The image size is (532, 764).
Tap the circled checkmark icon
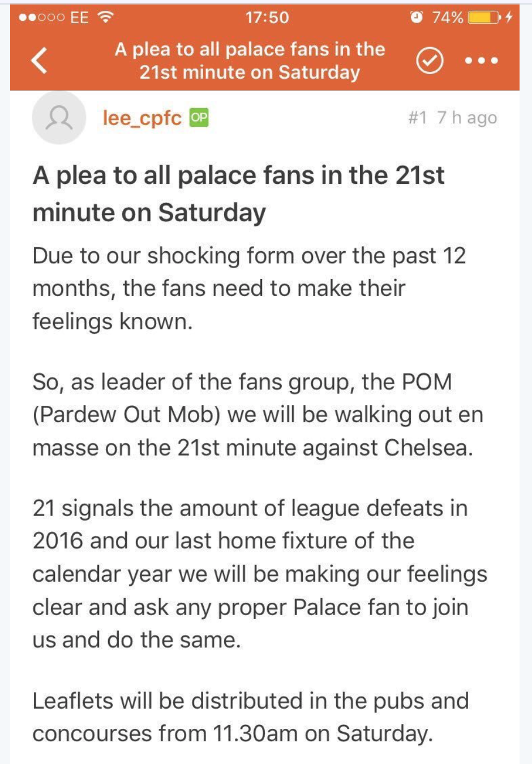point(430,61)
